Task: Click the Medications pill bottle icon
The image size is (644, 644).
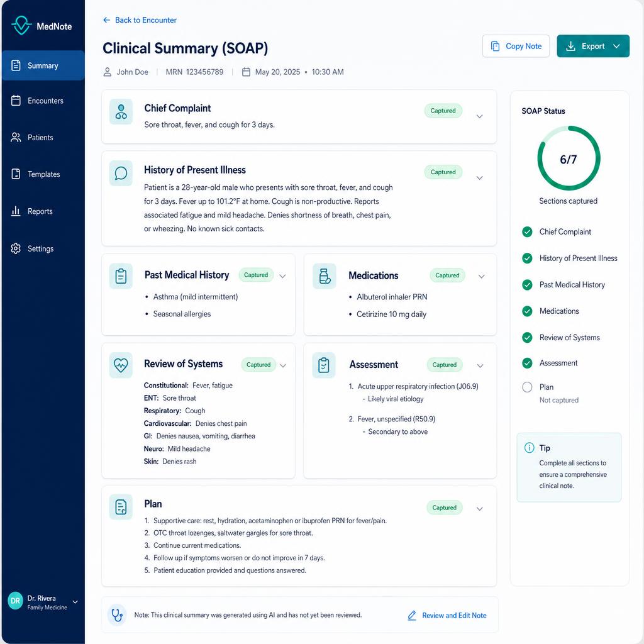Action: coord(325,276)
